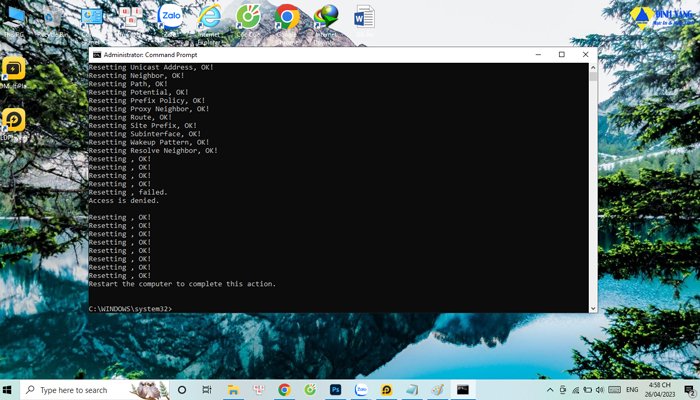Click the Command Prompt taskbar button
This screenshot has height=400, width=700.
click(x=463, y=389)
